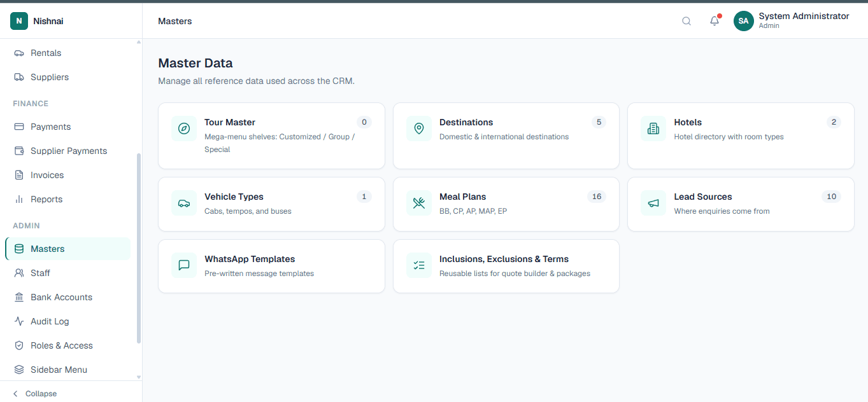Click the Nishnai logo badge
This screenshot has width=868, height=402.
point(19,21)
